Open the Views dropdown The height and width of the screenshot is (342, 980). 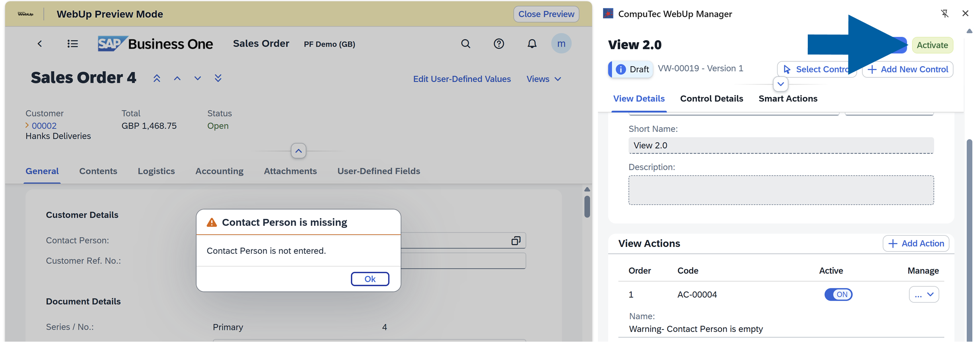(544, 79)
